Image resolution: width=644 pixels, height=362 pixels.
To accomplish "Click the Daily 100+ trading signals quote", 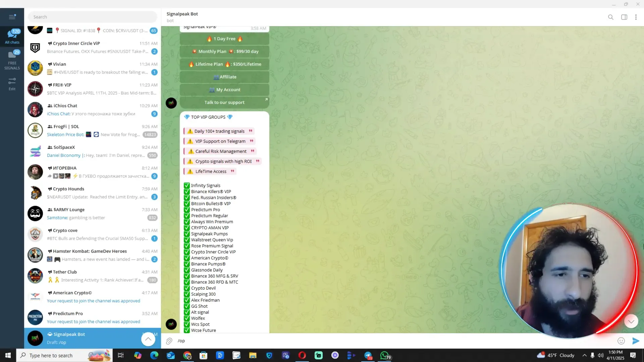I will (x=219, y=131).
